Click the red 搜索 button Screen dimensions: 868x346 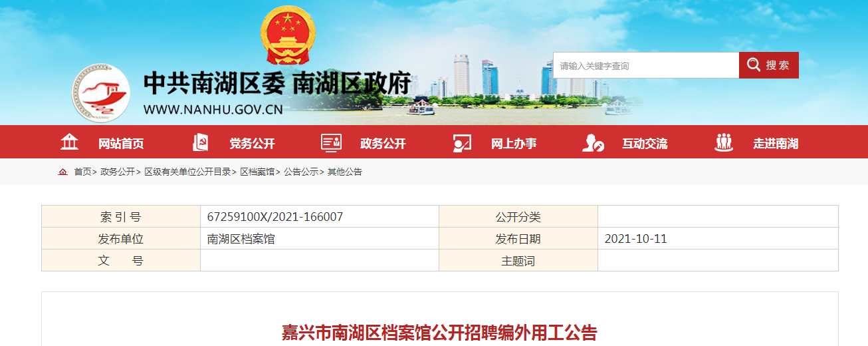pyautogui.click(x=769, y=65)
